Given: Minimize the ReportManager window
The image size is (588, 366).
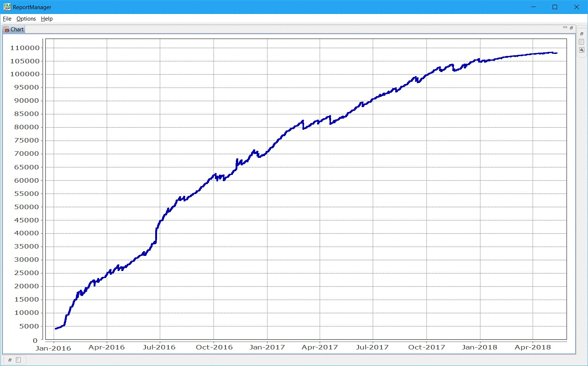Looking at the screenshot, I should [533, 7].
